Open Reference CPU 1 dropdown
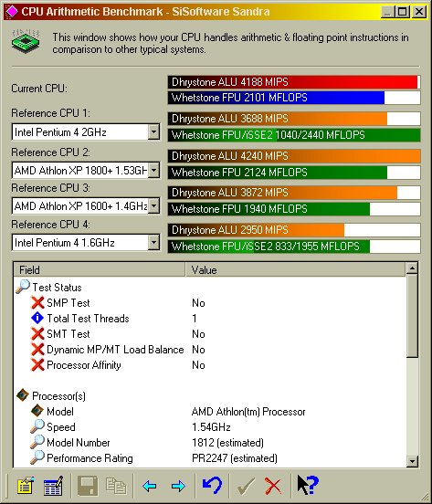The width and height of the screenshot is (432, 504). pyautogui.click(x=153, y=131)
